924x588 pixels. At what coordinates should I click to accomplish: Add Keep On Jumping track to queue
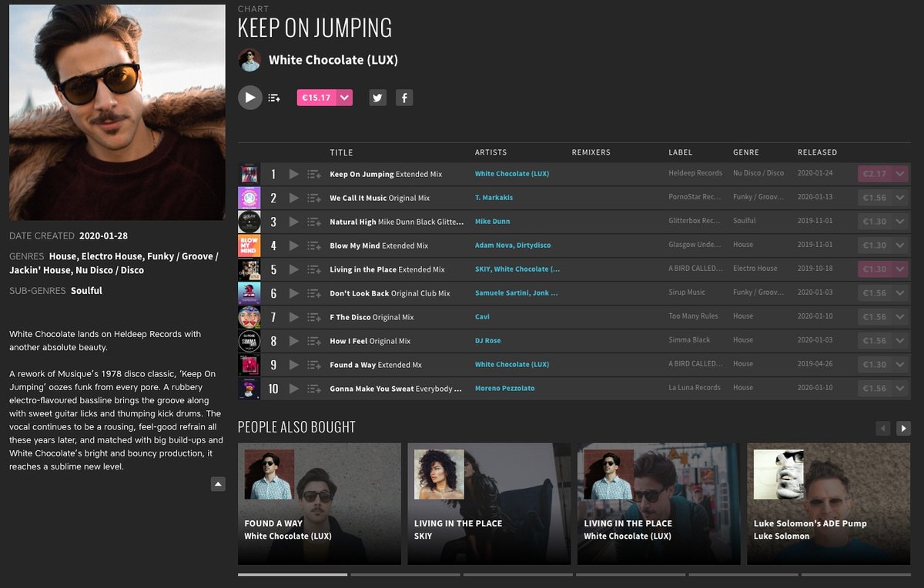313,174
